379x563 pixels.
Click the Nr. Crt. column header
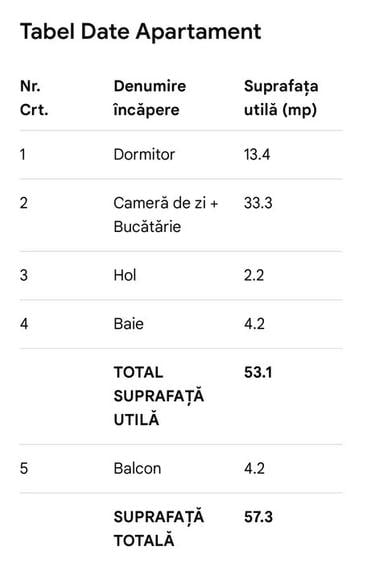point(34,98)
